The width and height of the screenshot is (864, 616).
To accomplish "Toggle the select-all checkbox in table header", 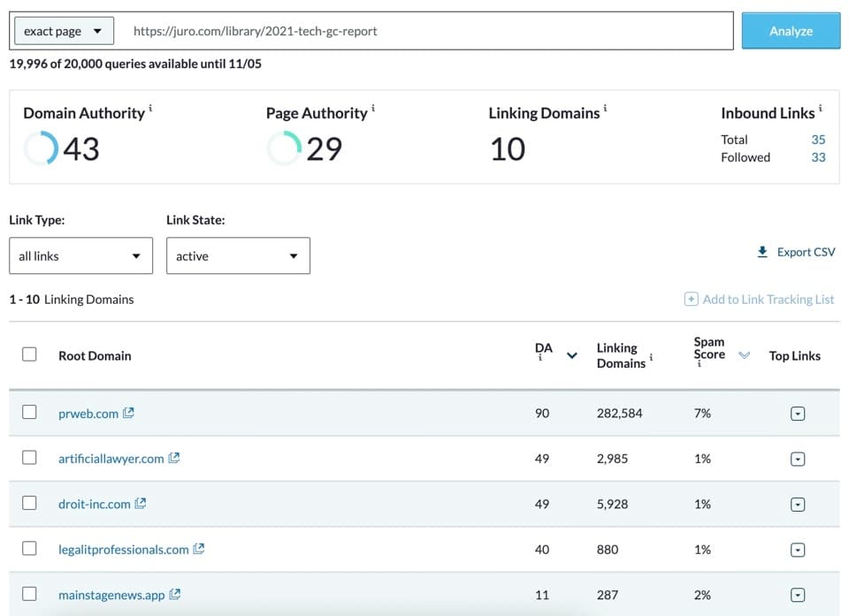I will pos(29,354).
